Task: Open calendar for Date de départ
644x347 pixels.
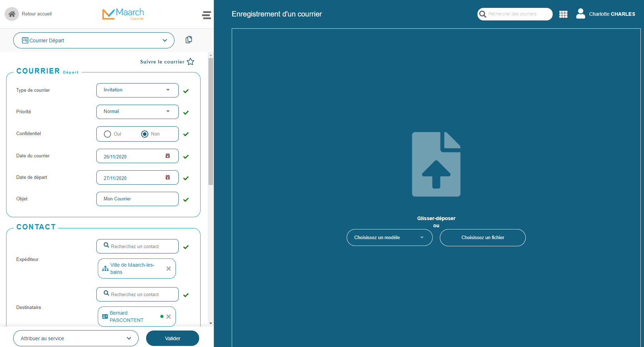Action: click(x=168, y=177)
